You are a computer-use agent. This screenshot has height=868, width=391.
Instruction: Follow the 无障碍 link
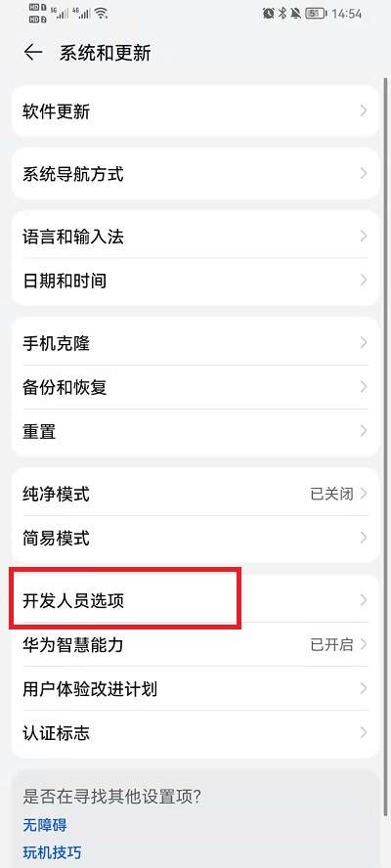click(x=45, y=825)
